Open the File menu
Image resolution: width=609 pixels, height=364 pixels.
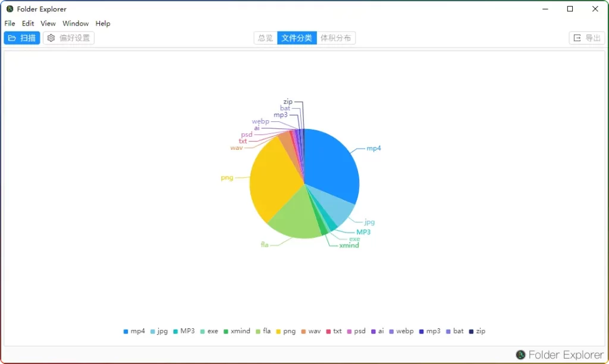[x=10, y=23]
